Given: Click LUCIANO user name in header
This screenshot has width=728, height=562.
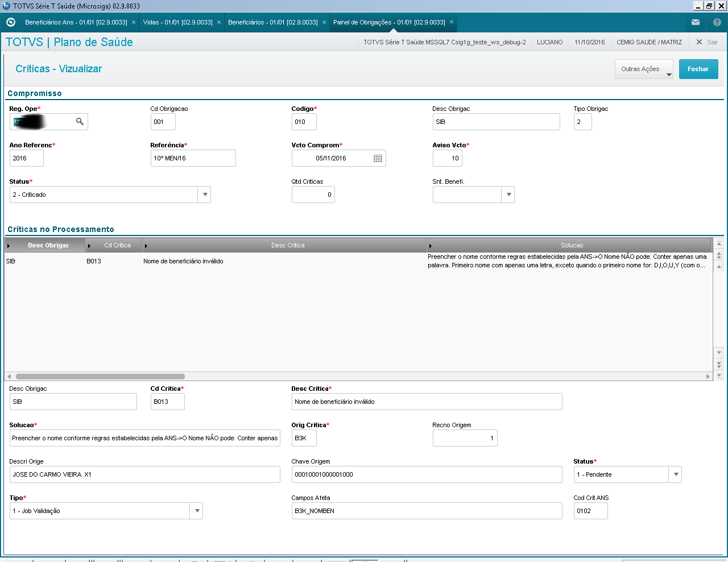Looking at the screenshot, I should tap(550, 42).
